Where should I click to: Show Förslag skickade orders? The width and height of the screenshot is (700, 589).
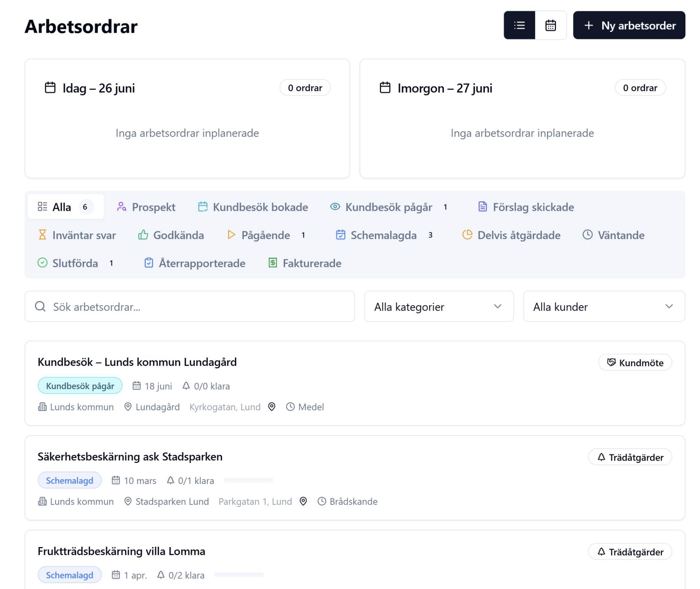tap(526, 207)
